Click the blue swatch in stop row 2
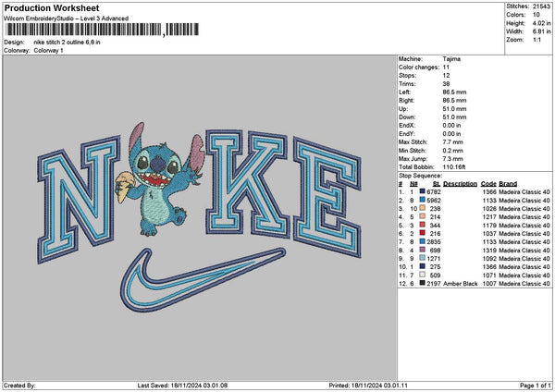Viewport: 555px width, 392px height. 423,200
